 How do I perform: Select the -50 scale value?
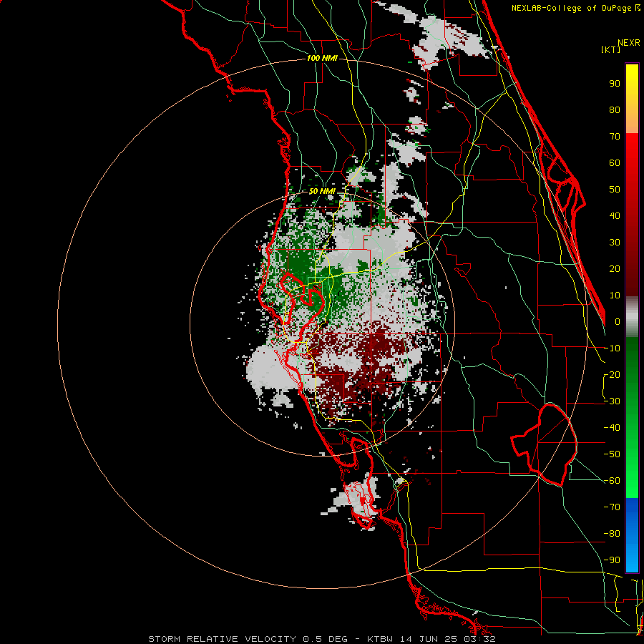612,454
